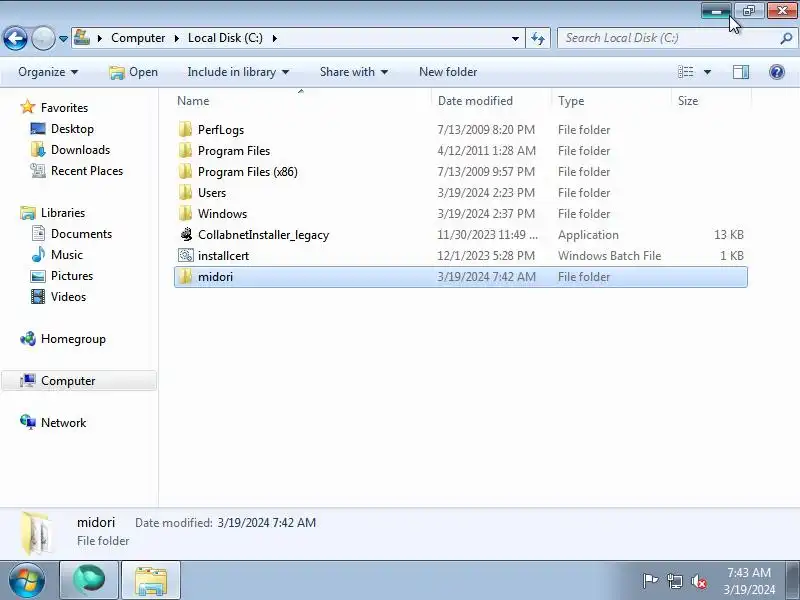Go back with the Back arrow button
800x600 pixels.
(15, 38)
